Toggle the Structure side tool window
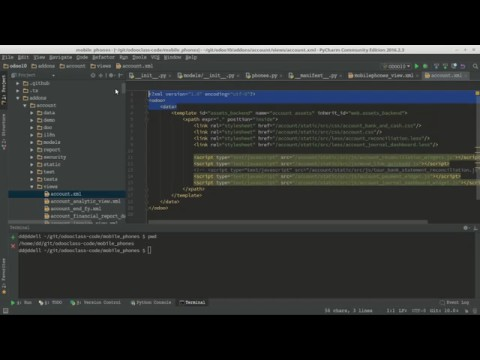Screen dimensions: 480x360 click(4, 132)
